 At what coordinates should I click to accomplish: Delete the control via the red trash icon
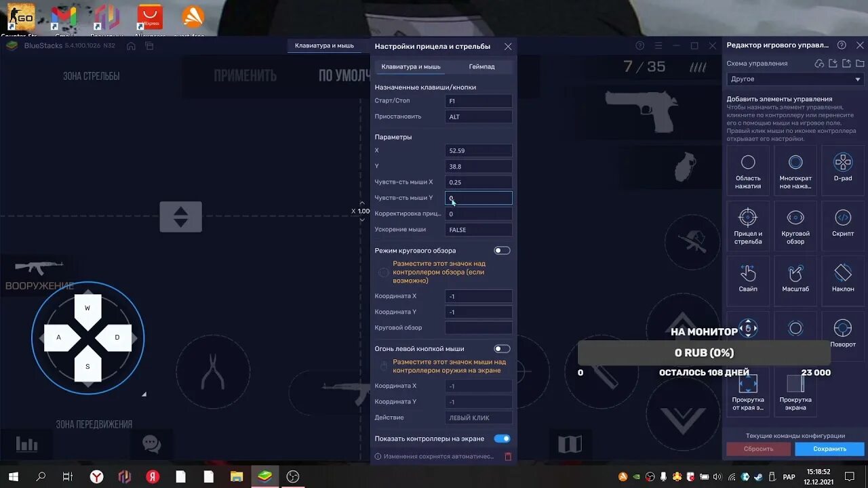pyautogui.click(x=508, y=456)
